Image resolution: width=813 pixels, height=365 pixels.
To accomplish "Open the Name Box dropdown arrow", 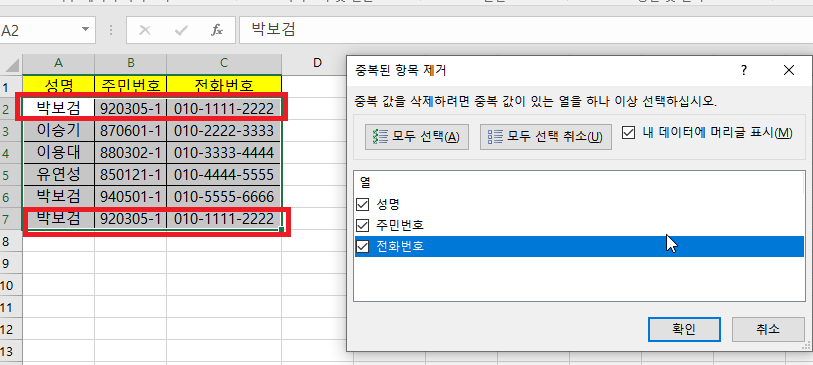I will tap(86, 30).
